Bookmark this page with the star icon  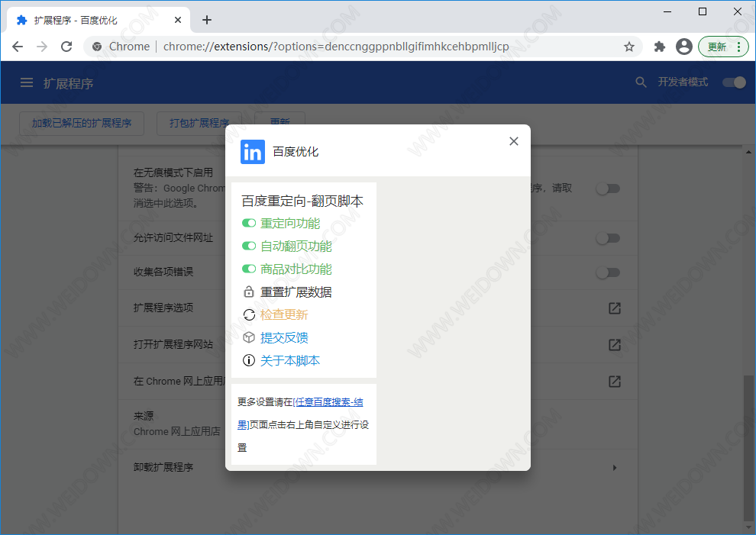pos(628,47)
